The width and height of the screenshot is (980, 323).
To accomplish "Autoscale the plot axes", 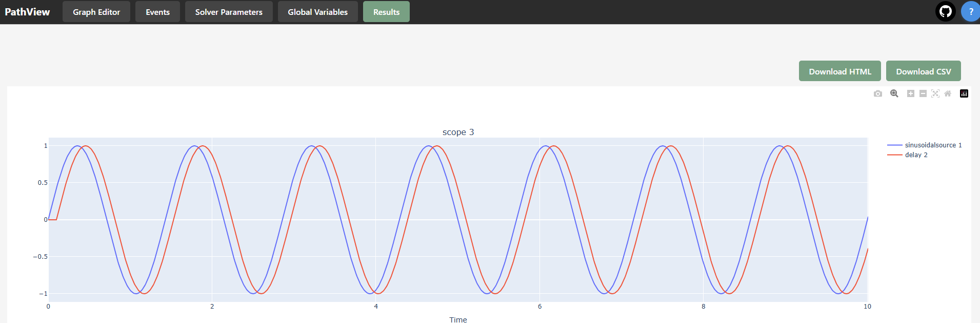I will click(x=935, y=93).
